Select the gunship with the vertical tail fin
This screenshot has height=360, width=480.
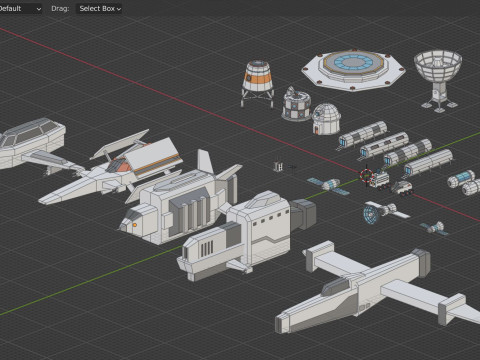(180, 200)
